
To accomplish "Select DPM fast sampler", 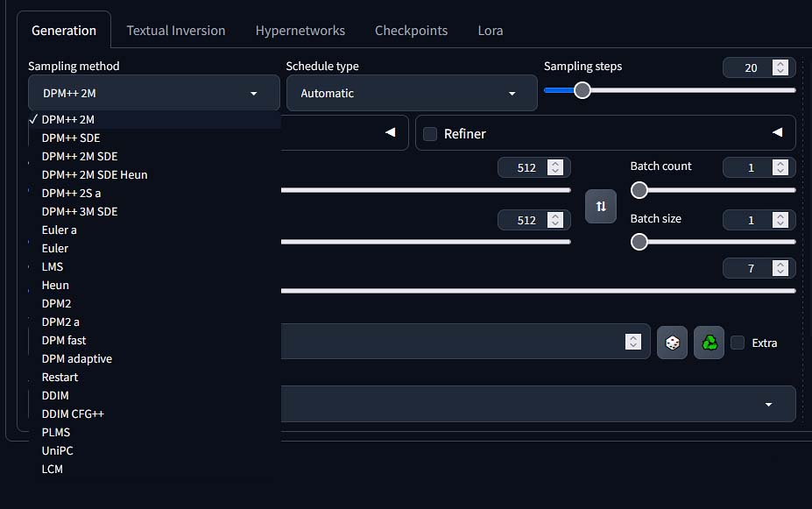I will [155, 340].
